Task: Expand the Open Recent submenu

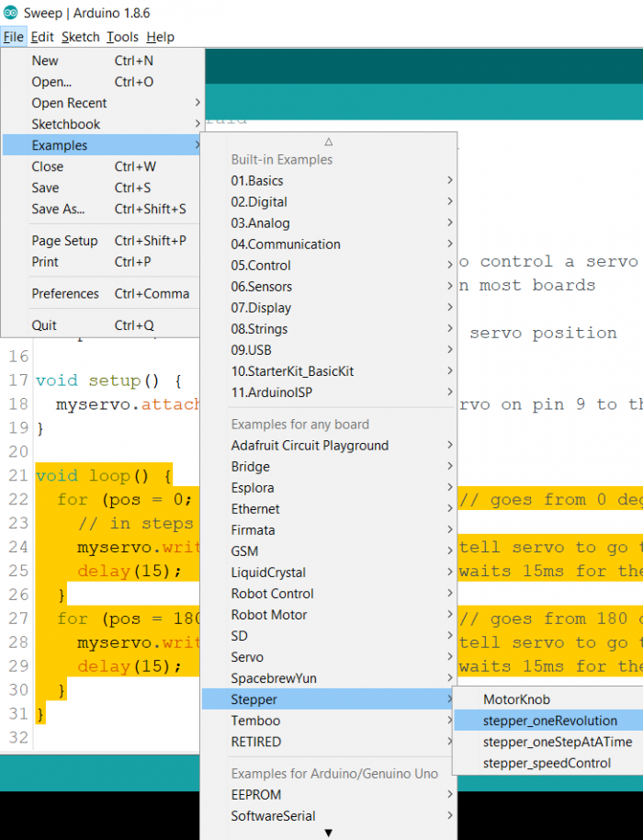Action: pos(102,103)
